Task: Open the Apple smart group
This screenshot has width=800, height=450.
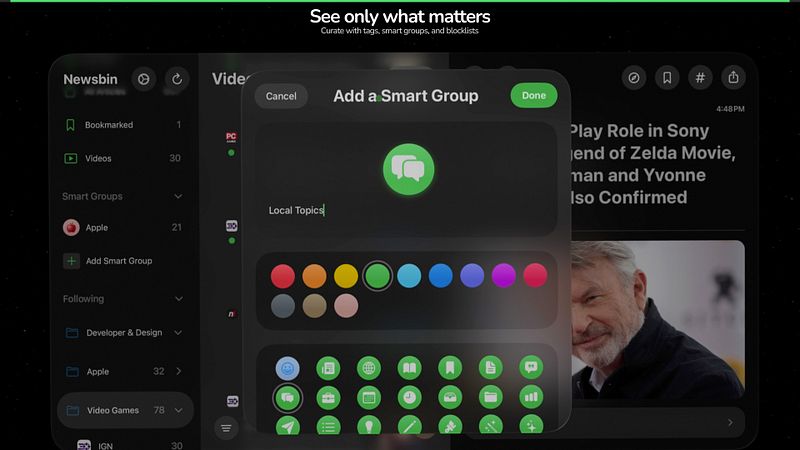Action: 122,228
